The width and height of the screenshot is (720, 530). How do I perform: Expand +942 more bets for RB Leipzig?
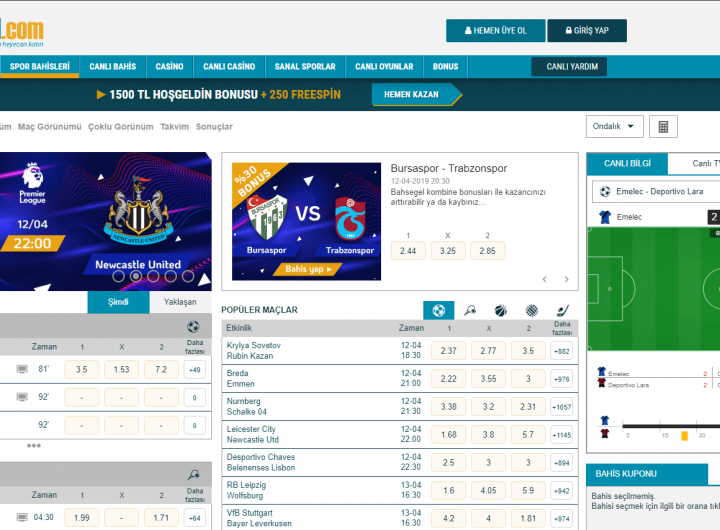click(562, 491)
